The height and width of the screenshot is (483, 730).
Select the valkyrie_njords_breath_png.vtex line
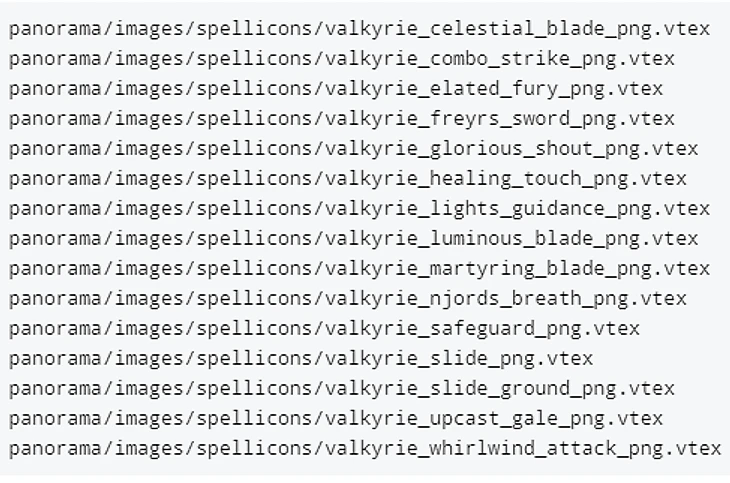[x=348, y=299]
